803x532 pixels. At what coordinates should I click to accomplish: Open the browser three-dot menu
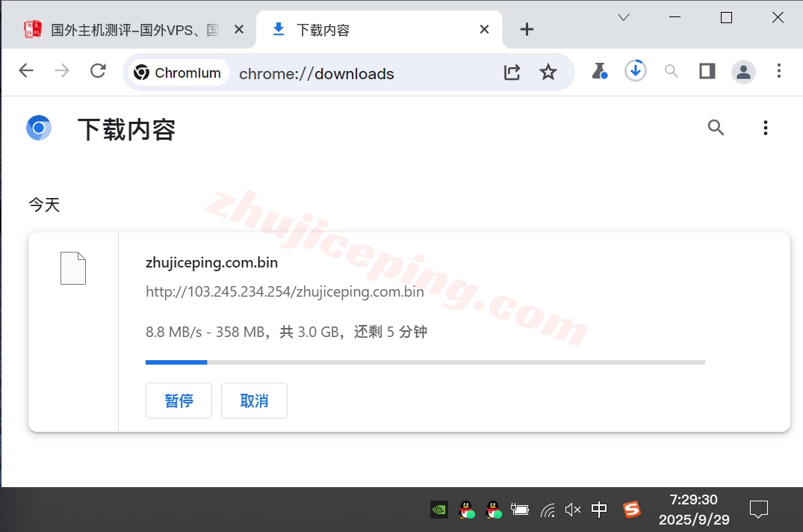(779, 70)
